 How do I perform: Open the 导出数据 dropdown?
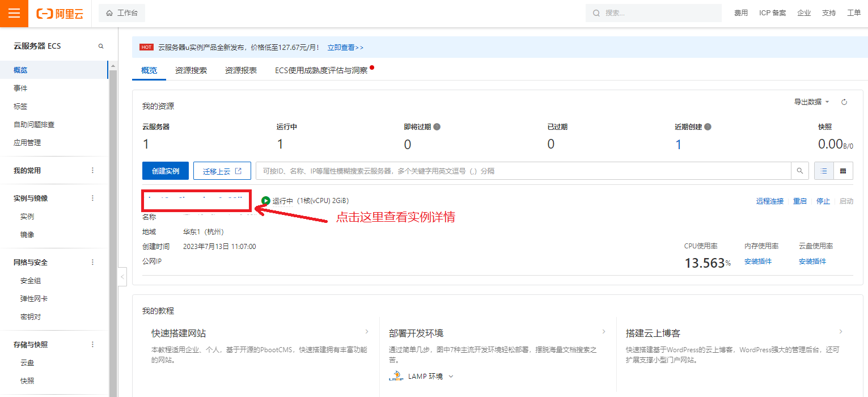pyautogui.click(x=811, y=102)
